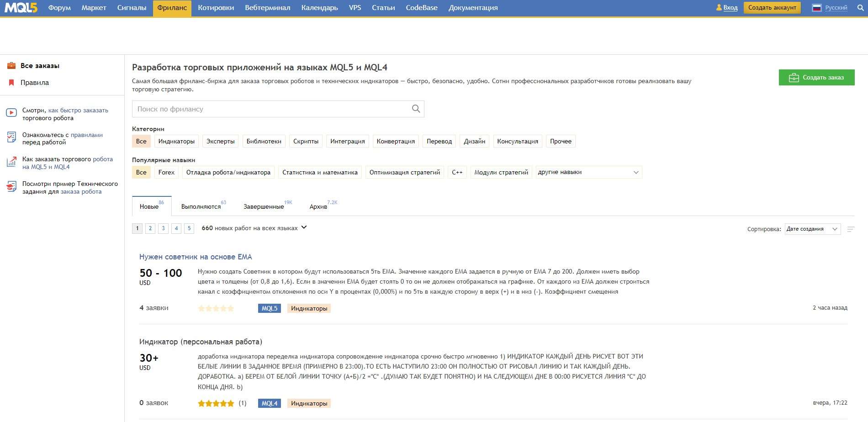Open the Форум menu item
Image resolution: width=868 pixels, height=422 pixels.
tap(59, 8)
